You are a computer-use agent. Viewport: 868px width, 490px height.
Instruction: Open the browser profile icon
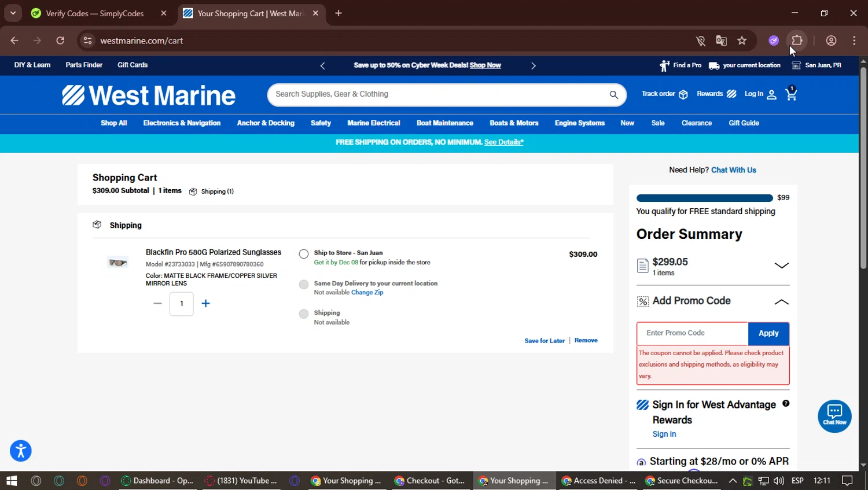pyautogui.click(x=831, y=40)
